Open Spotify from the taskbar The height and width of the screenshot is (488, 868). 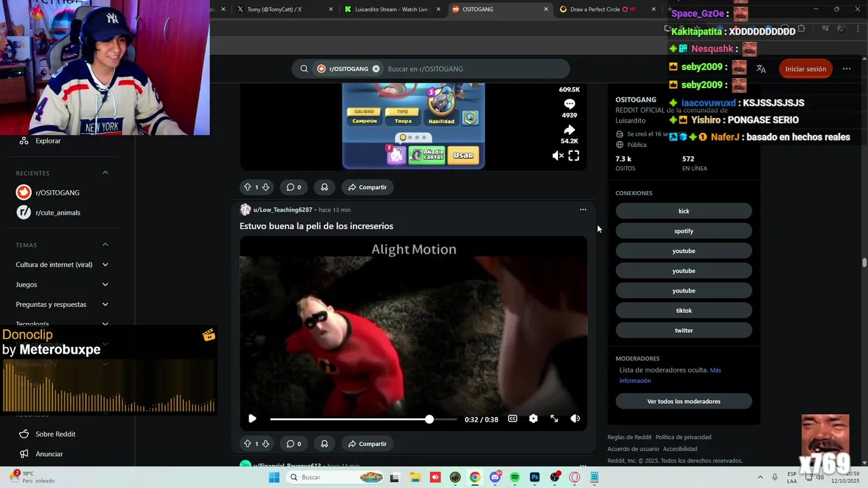click(x=515, y=477)
